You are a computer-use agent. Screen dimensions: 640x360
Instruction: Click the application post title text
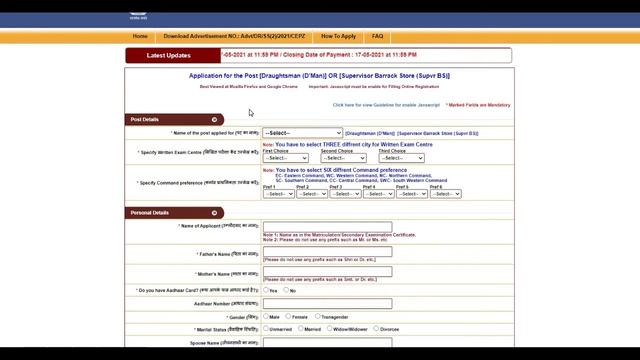(319, 76)
